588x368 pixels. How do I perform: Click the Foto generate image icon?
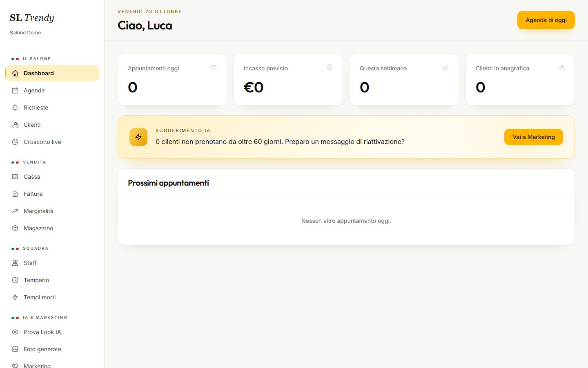point(15,349)
